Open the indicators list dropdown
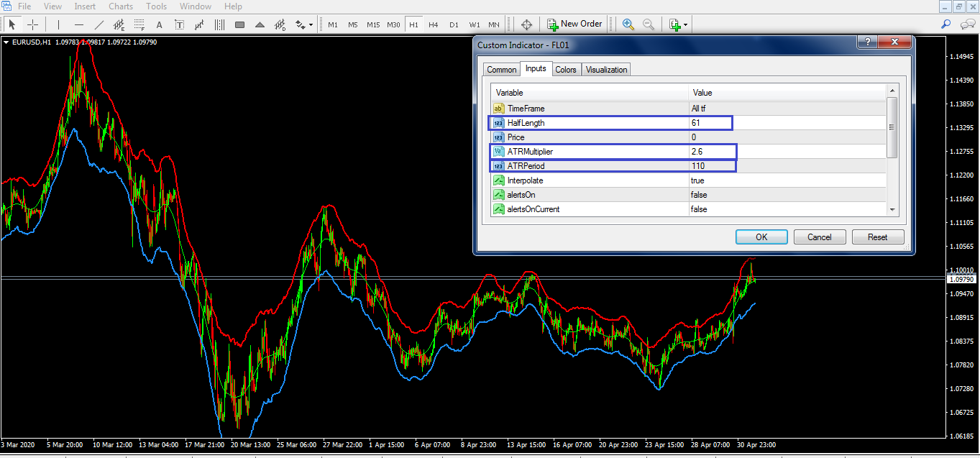 pos(686,25)
